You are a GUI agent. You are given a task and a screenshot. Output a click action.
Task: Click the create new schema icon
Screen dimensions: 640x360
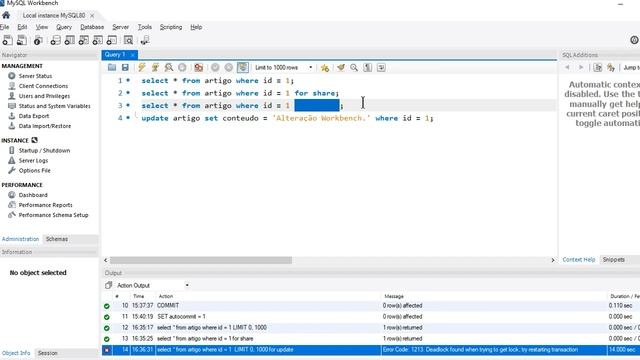click(55, 40)
